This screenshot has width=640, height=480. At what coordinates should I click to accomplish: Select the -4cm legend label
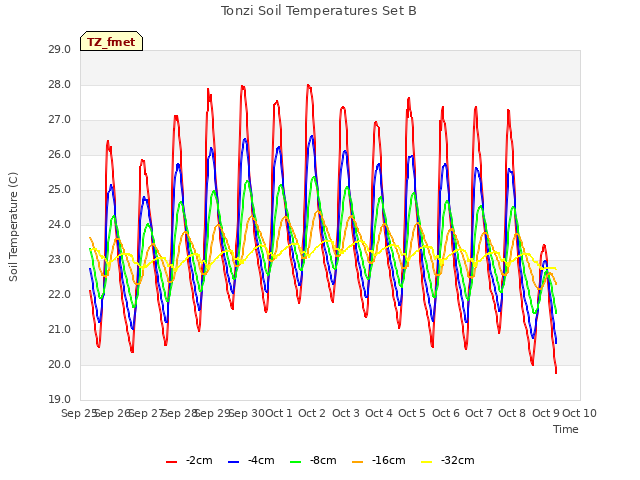point(261,460)
